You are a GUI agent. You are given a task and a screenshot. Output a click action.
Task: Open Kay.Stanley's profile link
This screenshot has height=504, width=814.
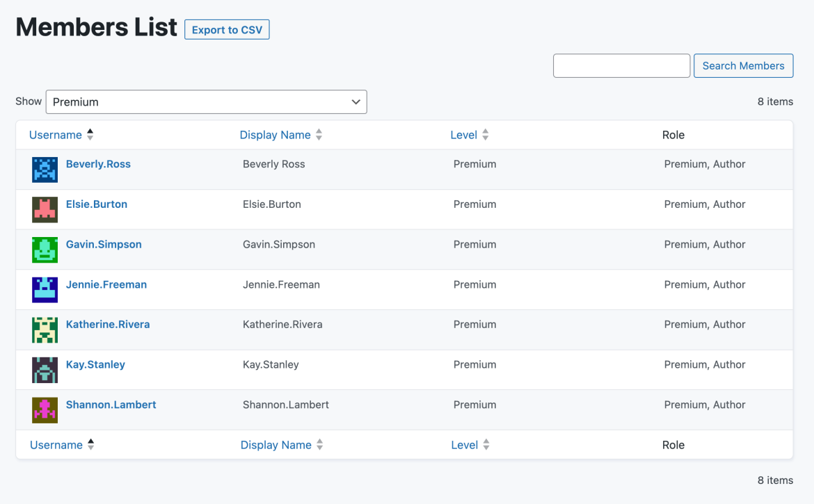(x=95, y=364)
